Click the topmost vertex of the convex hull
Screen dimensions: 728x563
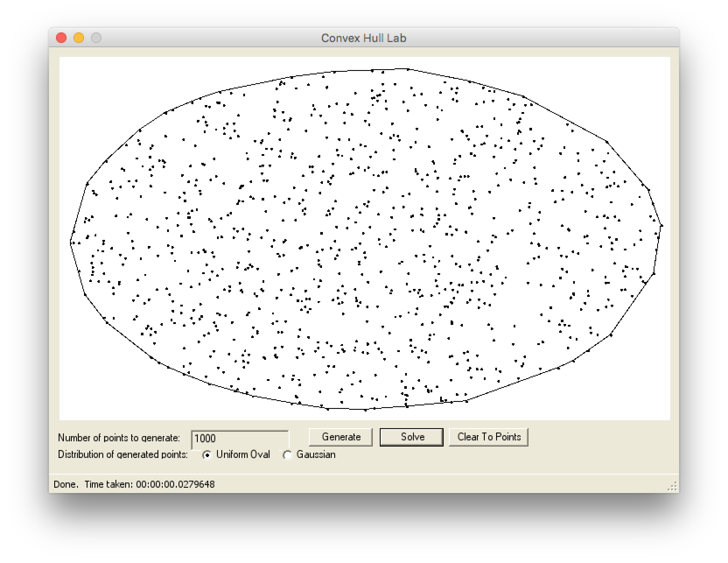[x=408, y=69]
